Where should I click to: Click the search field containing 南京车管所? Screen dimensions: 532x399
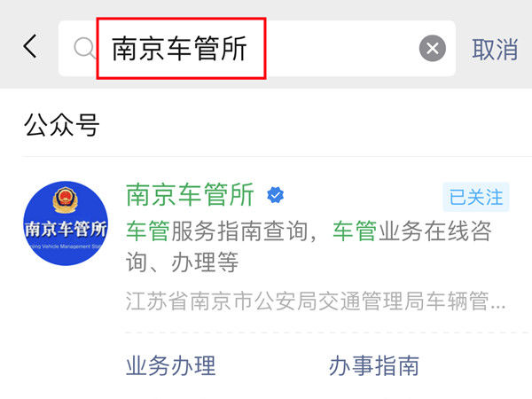(257, 48)
